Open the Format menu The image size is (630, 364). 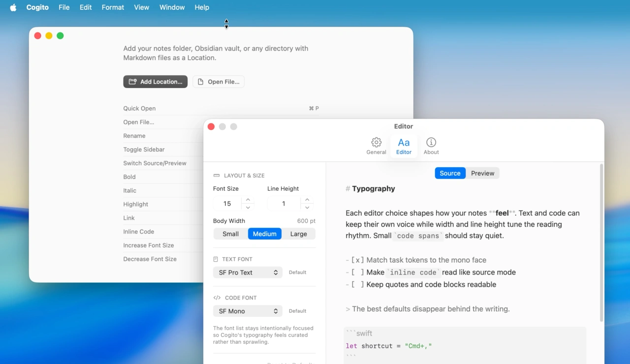point(113,7)
